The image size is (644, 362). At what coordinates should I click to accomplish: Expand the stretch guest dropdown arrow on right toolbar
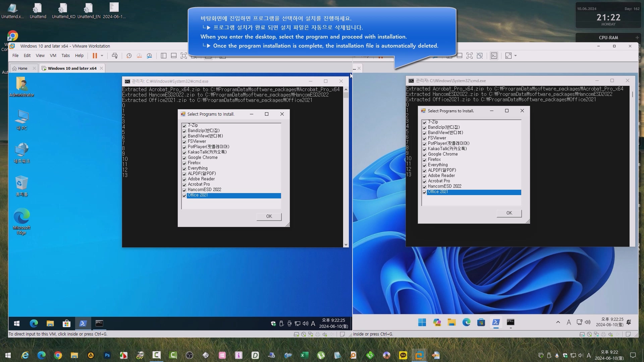point(516,56)
